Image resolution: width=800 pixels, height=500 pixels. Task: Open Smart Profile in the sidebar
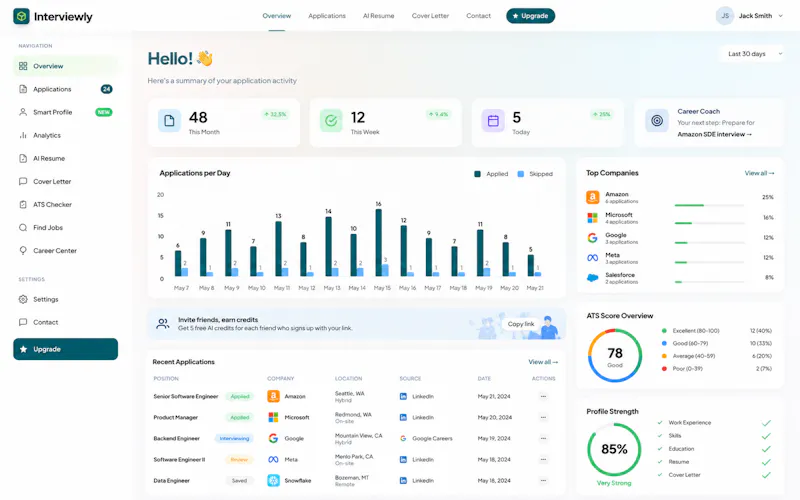point(65,112)
